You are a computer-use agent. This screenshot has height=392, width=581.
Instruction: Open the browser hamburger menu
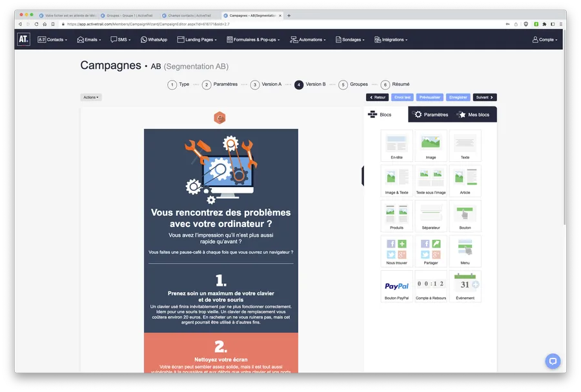click(x=560, y=24)
